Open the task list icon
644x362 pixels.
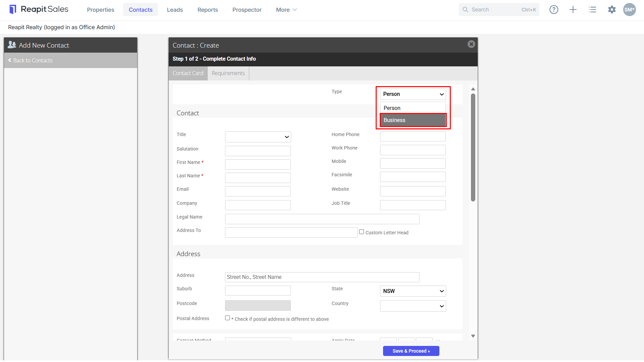(592, 10)
